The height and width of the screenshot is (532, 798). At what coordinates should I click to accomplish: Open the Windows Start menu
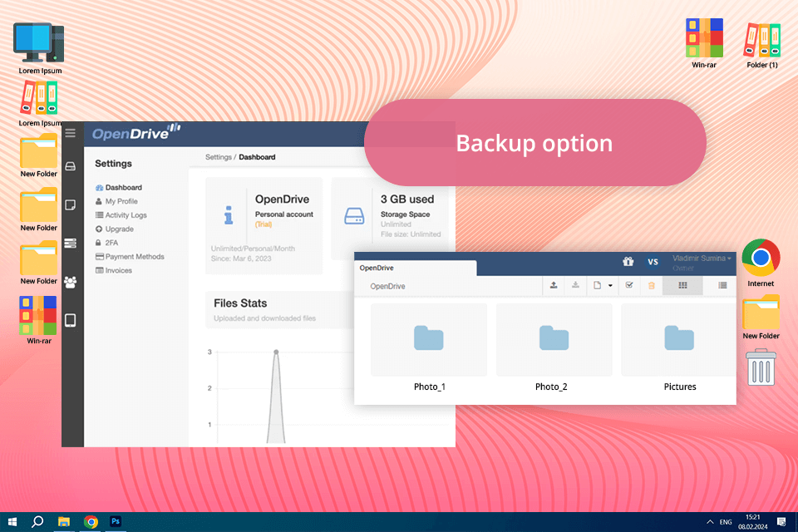12,522
